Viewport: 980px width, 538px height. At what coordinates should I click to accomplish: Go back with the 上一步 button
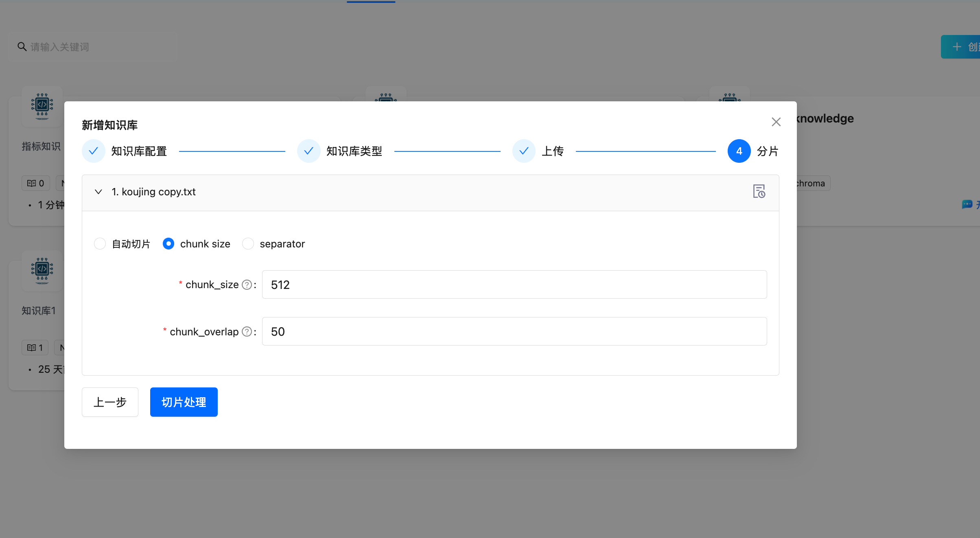pyautogui.click(x=110, y=402)
